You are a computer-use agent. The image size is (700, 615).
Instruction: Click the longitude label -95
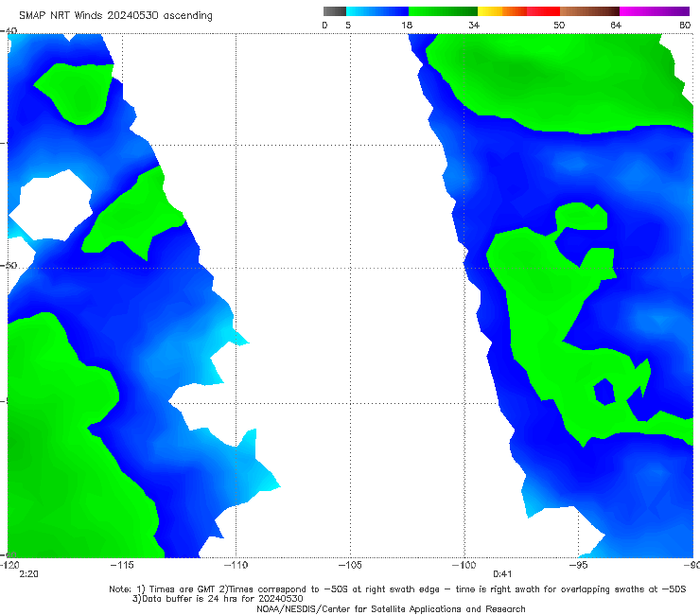click(x=578, y=565)
